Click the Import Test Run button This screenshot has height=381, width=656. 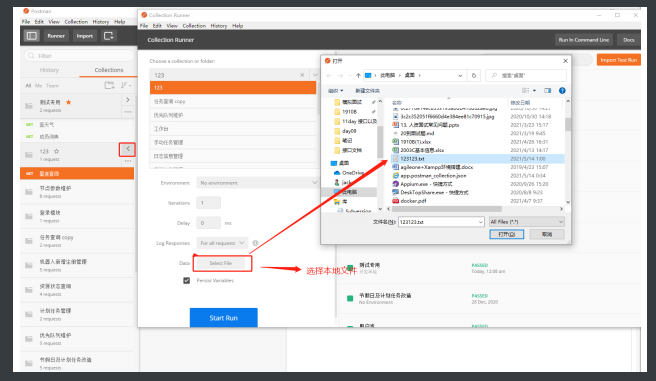pyautogui.click(x=618, y=60)
